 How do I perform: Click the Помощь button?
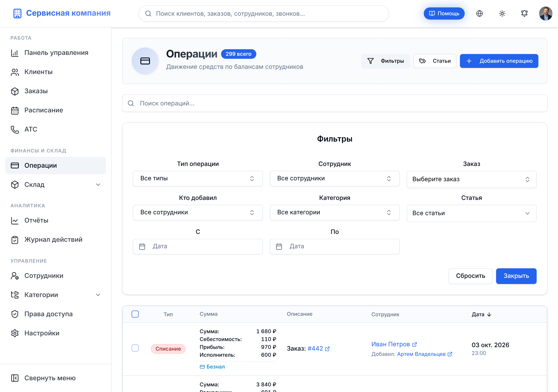(444, 14)
